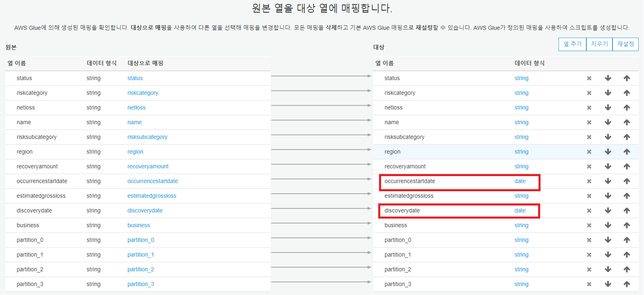The height and width of the screenshot is (295, 644).
Task: Open mapping target link for riskcategory source
Action: point(143,93)
